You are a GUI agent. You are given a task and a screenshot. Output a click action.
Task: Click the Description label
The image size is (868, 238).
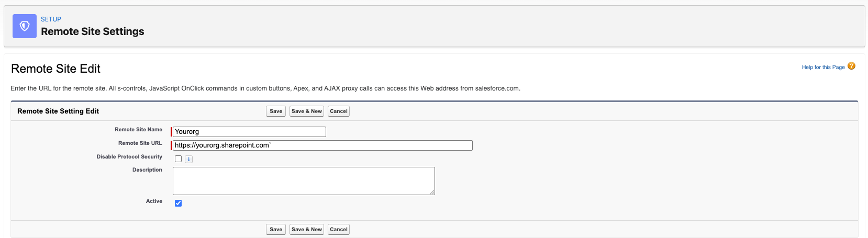(x=147, y=170)
